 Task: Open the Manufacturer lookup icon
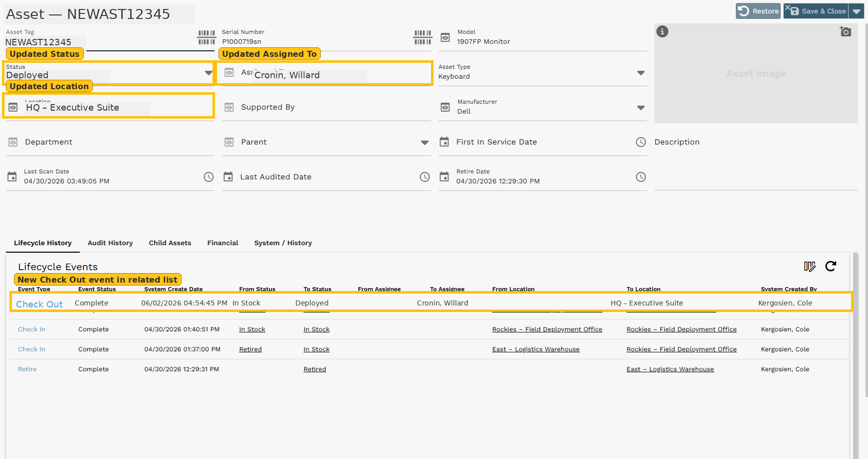(x=445, y=107)
